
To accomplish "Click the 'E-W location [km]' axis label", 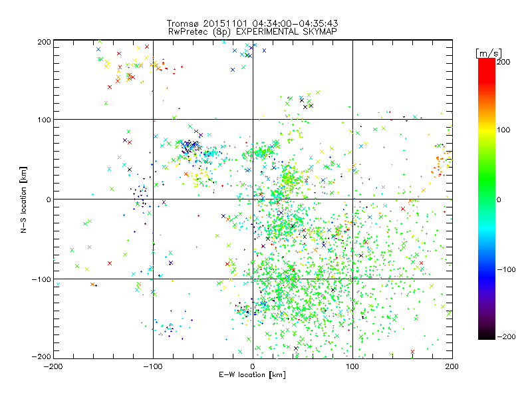I will click(253, 375).
